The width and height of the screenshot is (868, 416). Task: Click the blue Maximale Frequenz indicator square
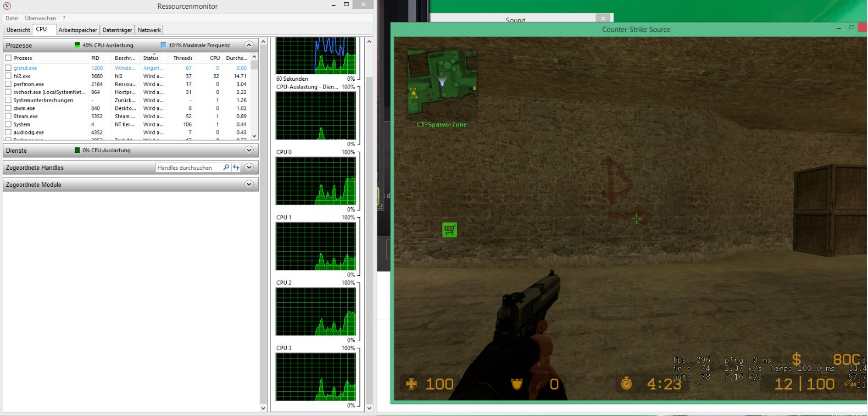pos(163,45)
